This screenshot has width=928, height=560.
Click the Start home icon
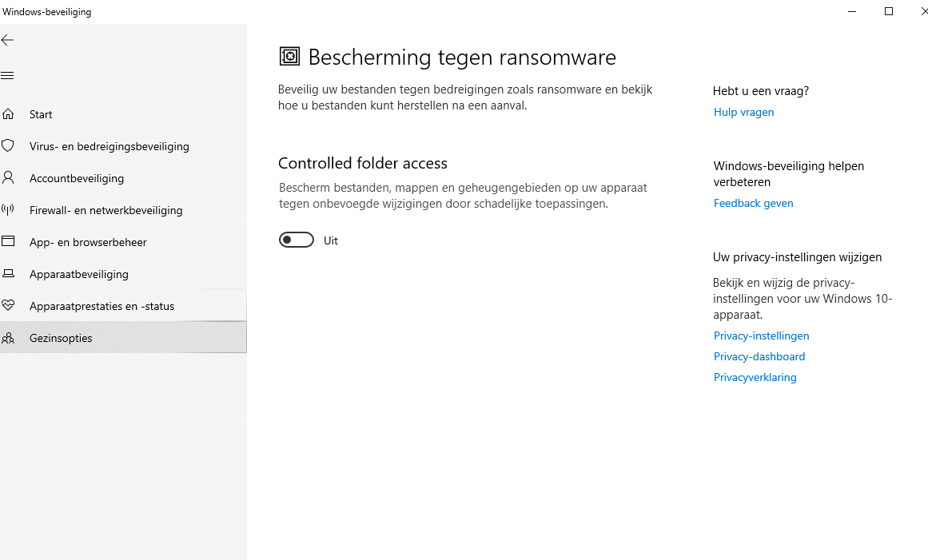coord(8,114)
